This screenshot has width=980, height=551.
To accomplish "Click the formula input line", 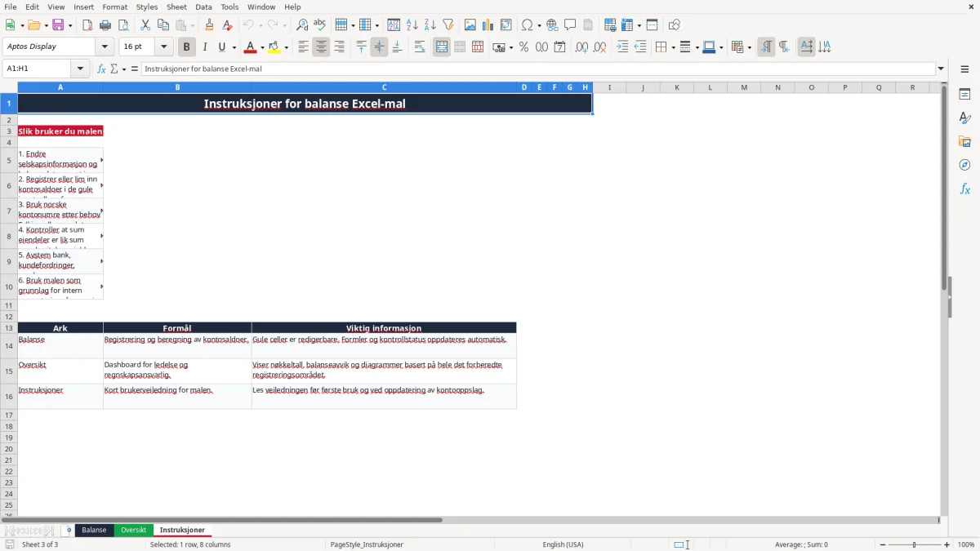I will coord(538,69).
